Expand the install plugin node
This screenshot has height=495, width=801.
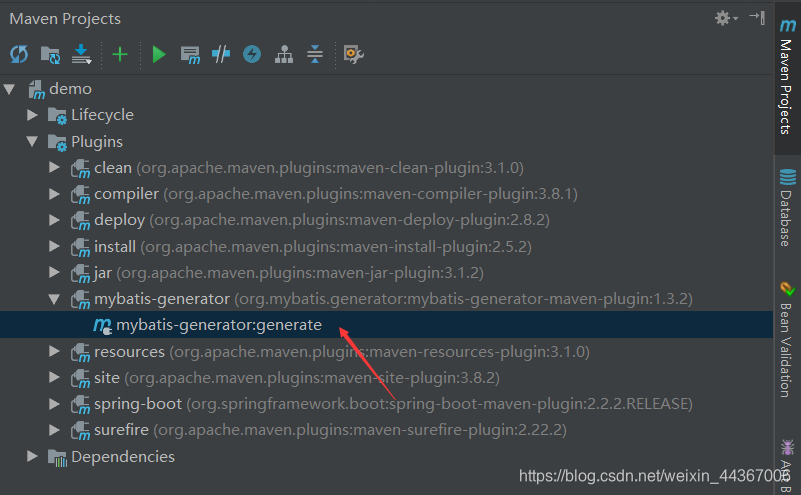tap(54, 246)
